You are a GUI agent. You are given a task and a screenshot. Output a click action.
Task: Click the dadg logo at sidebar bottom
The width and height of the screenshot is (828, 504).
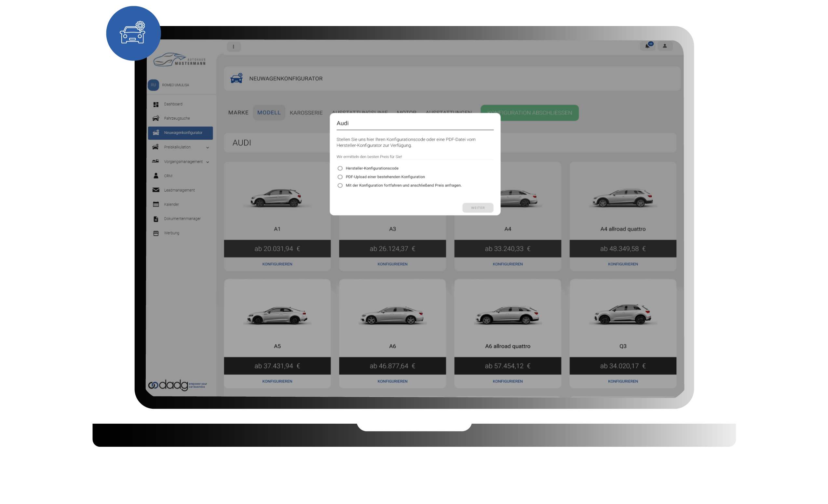[x=178, y=385]
